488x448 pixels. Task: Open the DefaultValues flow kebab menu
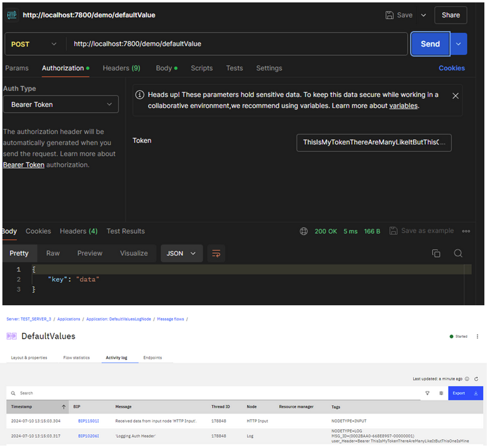pos(477,337)
